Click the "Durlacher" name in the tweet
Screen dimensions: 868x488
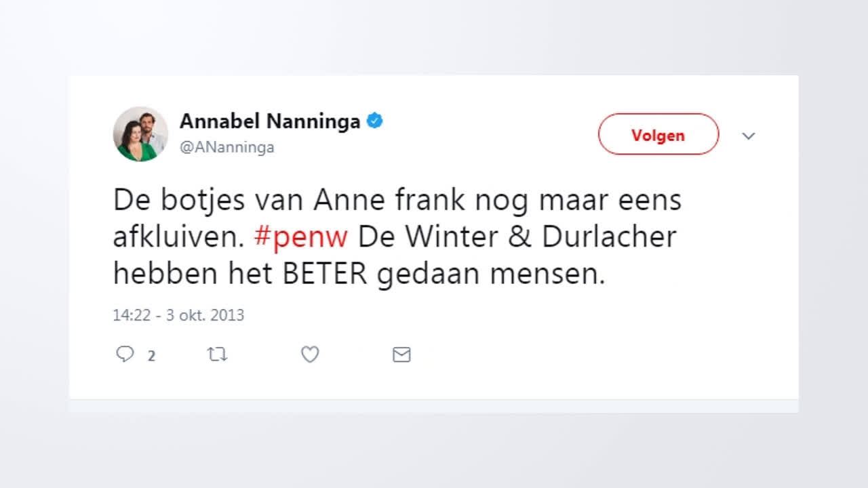608,237
